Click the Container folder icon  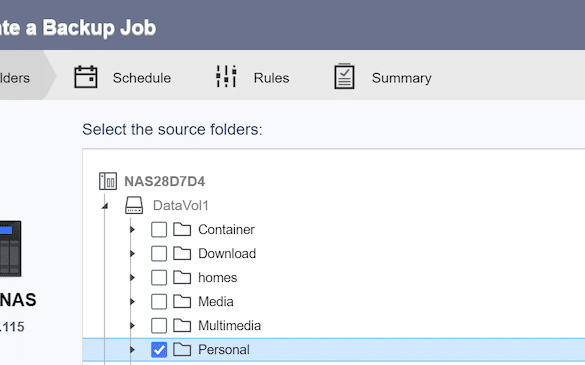(x=182, y=229)
